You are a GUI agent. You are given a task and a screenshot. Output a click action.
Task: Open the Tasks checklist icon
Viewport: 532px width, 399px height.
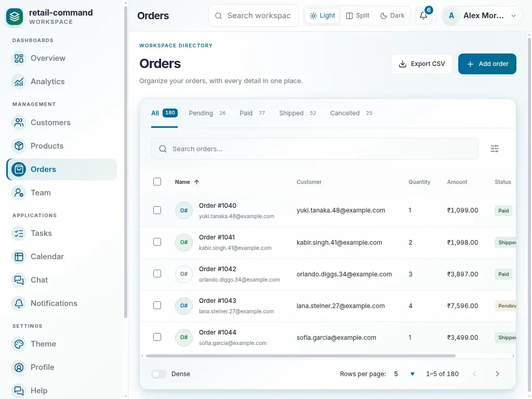pyautogui.click(x=19, y=233)
